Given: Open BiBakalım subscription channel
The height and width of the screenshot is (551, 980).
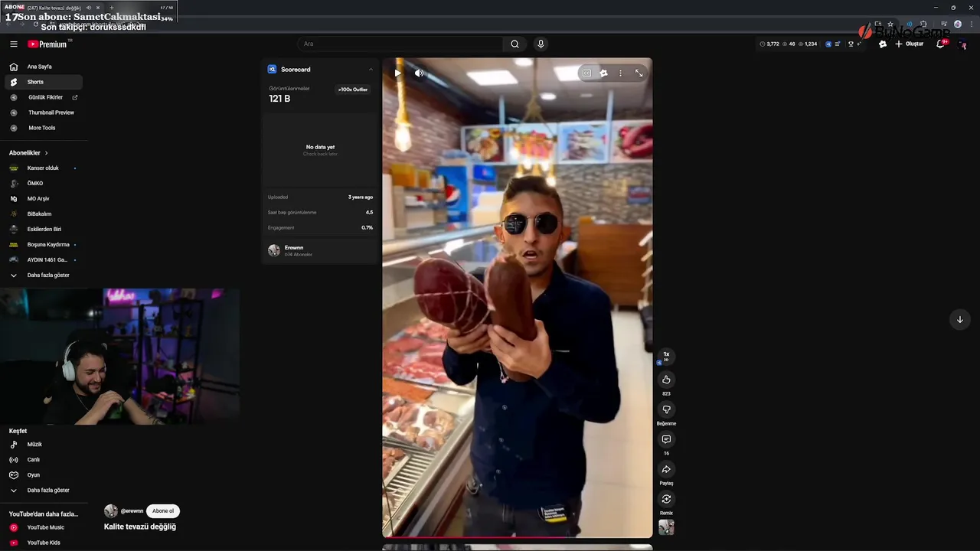Looking at the screenshot, I should pos(44,214).
